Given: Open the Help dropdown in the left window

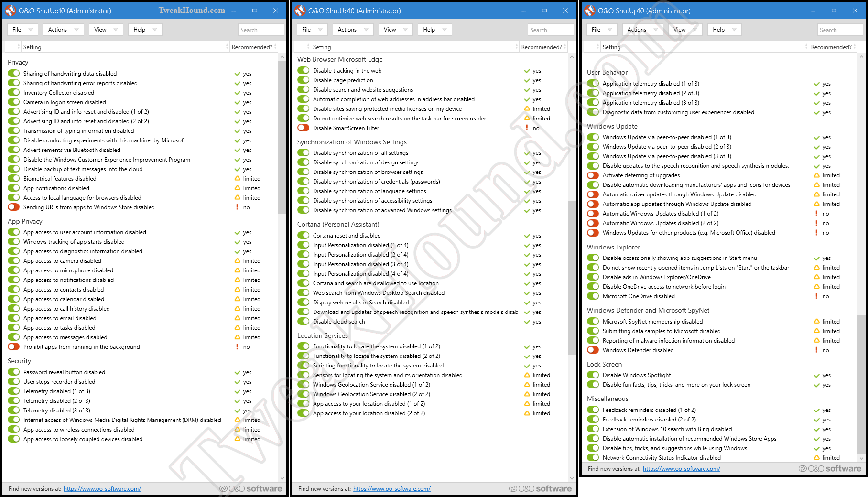Looking at the screenshot, I should (x=145, y=30).
